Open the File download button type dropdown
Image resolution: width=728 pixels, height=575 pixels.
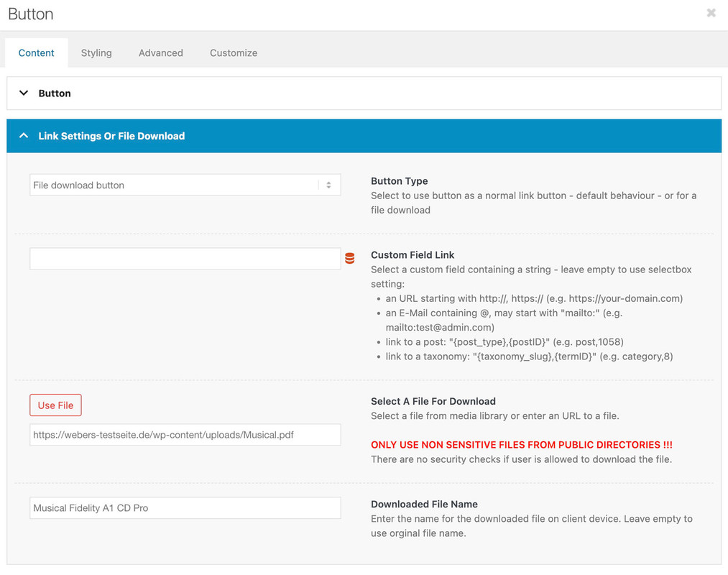[185, 185]
